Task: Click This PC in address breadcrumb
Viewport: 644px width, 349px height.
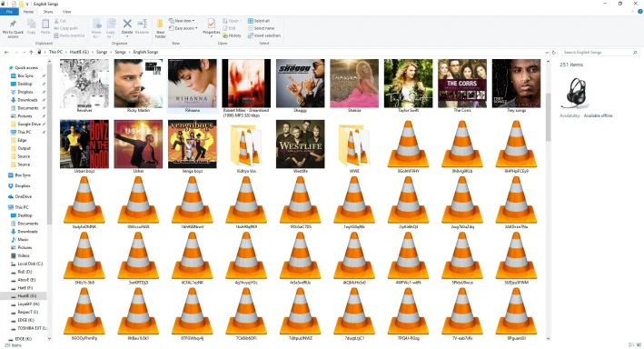Action: coord(55,52)
